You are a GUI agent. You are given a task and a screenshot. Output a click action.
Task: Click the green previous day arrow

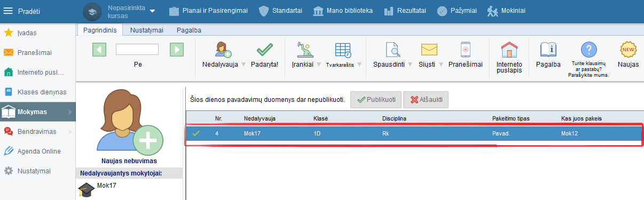[x=100, y=50]
